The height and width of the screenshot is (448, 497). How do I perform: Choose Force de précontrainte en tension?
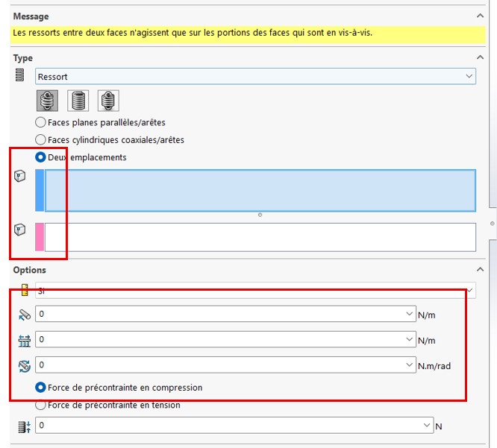click(41, 406)
